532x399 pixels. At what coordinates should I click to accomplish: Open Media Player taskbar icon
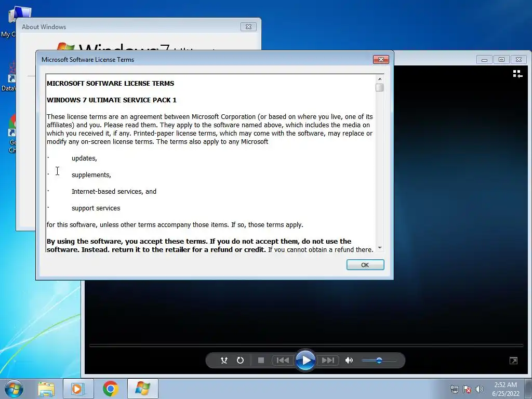(x=78, y=389)
